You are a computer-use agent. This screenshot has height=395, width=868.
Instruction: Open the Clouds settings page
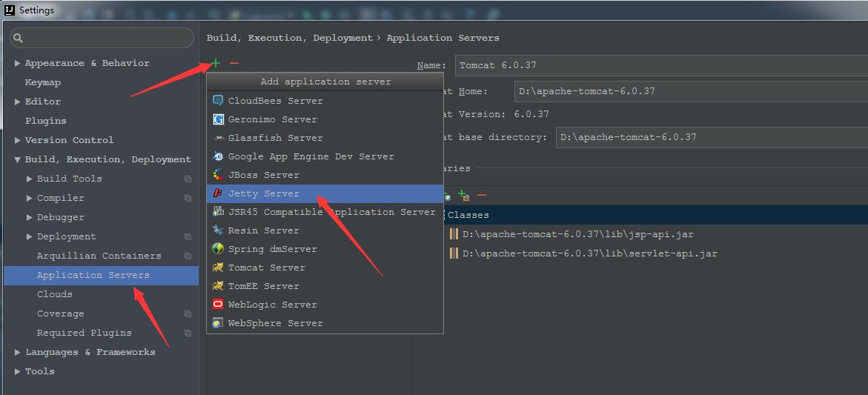tap(55, 294)
